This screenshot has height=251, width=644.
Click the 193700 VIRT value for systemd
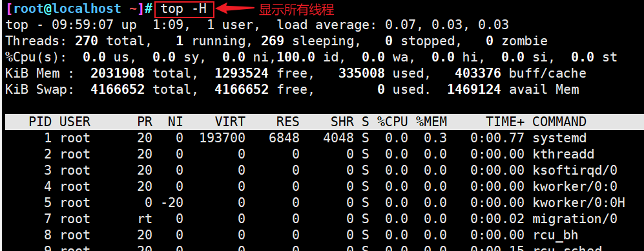(222, 138)
